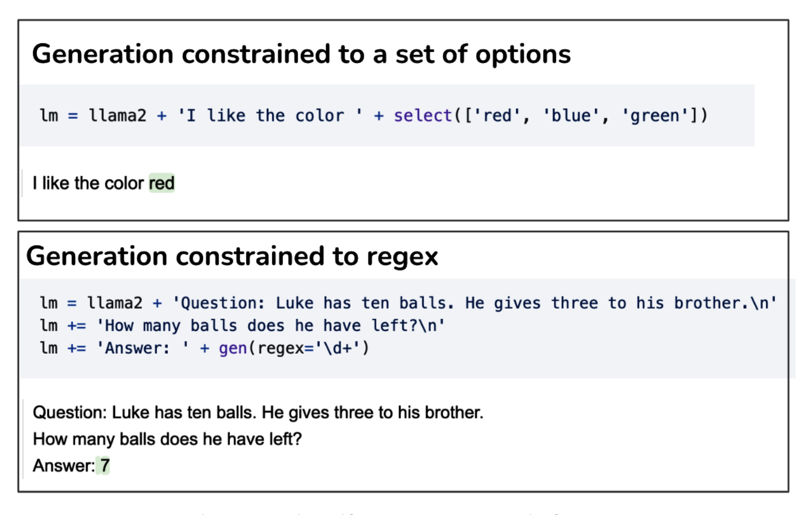Click the 'blue' option string in code
Image resolution: width=812 pixels, height=515 pixels.
click(x=571, y=116)
